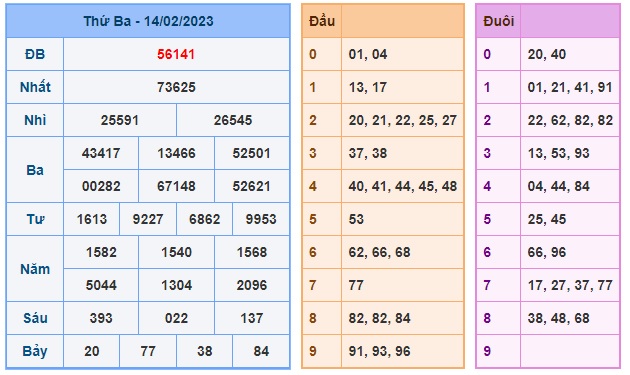Select Bảy prize number 84
The image size is (630, 375).
point(261,351)
